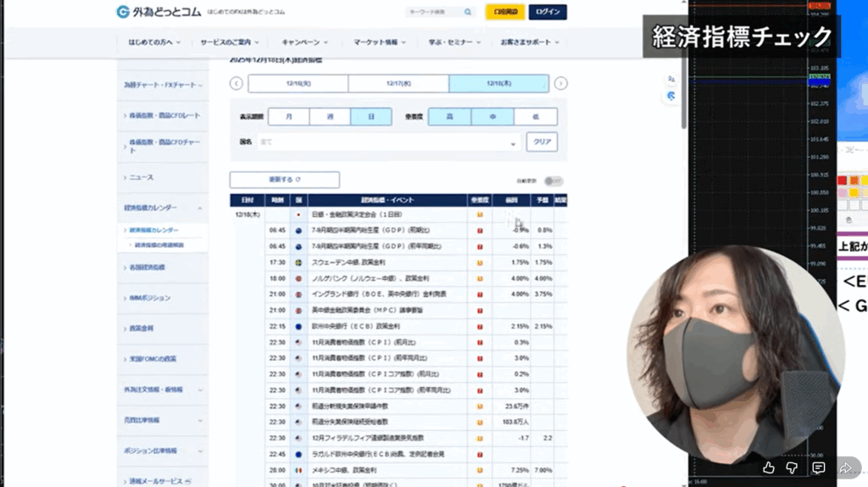Click the previous date arrow icon
The height and width of the screenshot is (487, 868).
click(x=236, y=83)
